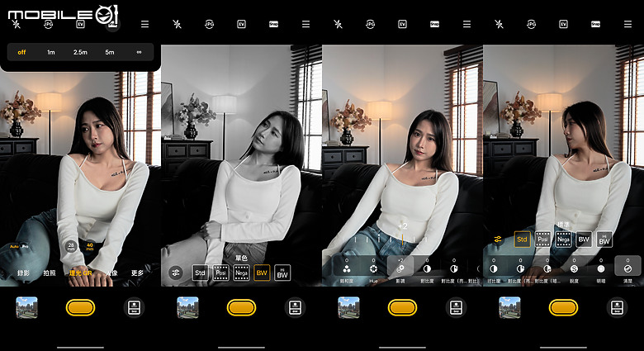The height and width of the screenshot is (351, 644).
Task: Open gallery thumbnail in orange-Std filter screen
Action: [x=509, y=307]
